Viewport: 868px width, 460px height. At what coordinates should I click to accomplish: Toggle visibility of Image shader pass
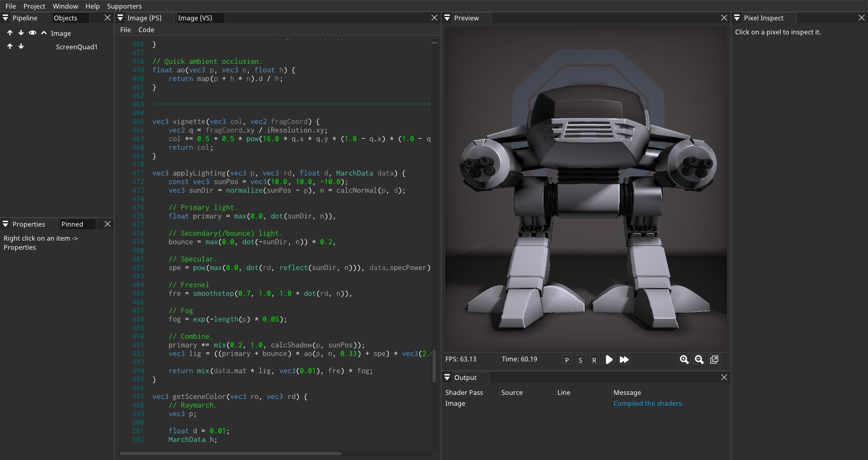tap(33, 33)
